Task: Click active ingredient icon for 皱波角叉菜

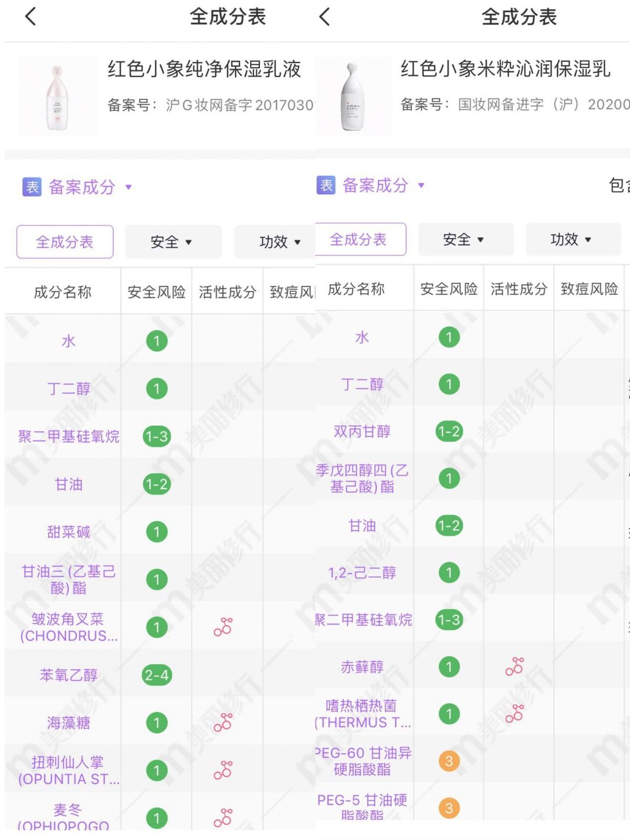Action: [223, 627]
